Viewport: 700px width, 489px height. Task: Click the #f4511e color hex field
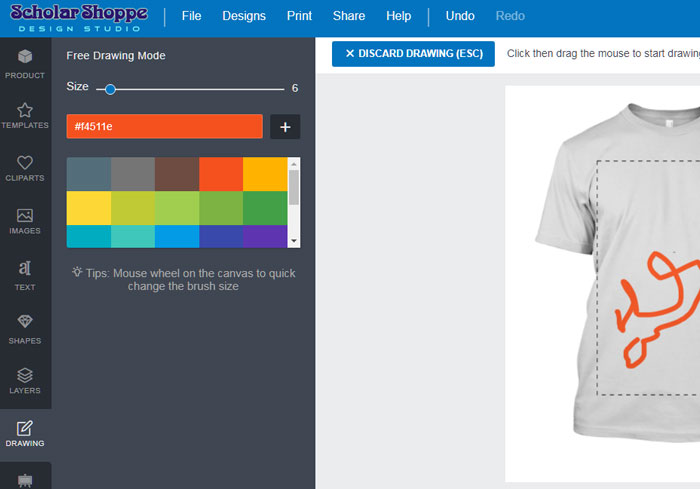pyautogui.click(x=165, y=126)
